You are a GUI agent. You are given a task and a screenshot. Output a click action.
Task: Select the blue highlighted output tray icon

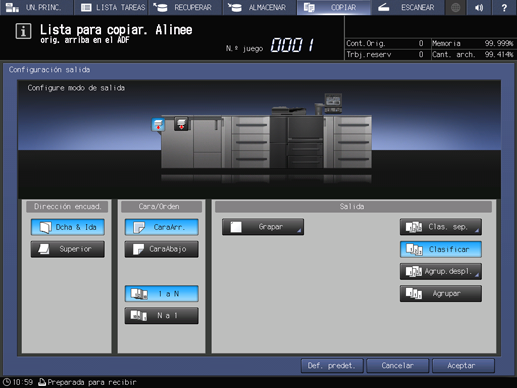pos(158,125)
